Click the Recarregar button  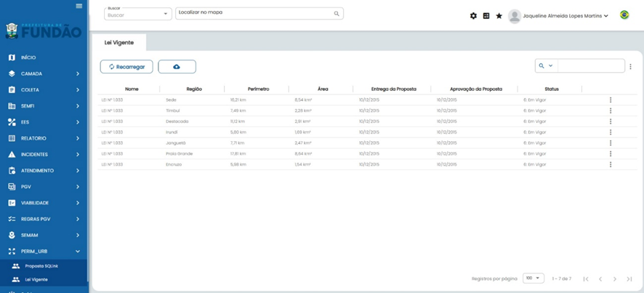click(x=126, y=67)
